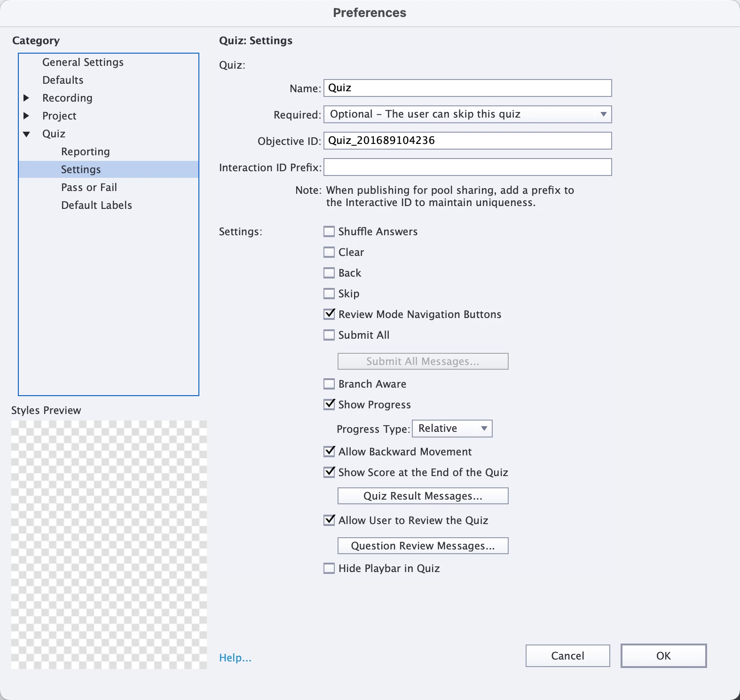The height and width of the screenshot is (700, 740).
Task: Focus the Objective ID field
Action: coord(468,141)
